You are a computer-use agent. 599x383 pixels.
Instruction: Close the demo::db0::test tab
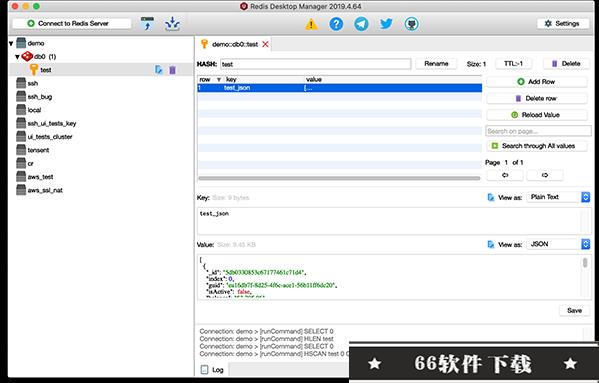(265, 44)
